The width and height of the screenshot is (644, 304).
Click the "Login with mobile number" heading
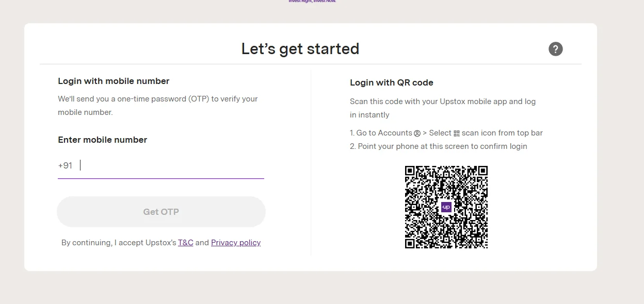114,81
